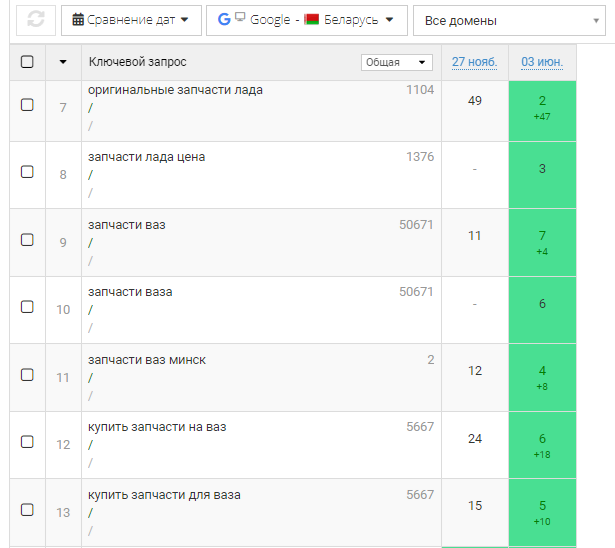Select the checkbox for row 9
Screen dimensions: 615x548
(27, 240)
